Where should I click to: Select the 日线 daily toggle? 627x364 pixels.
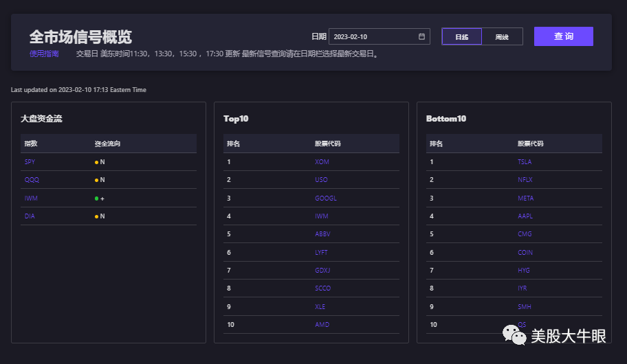click(462, 37)
